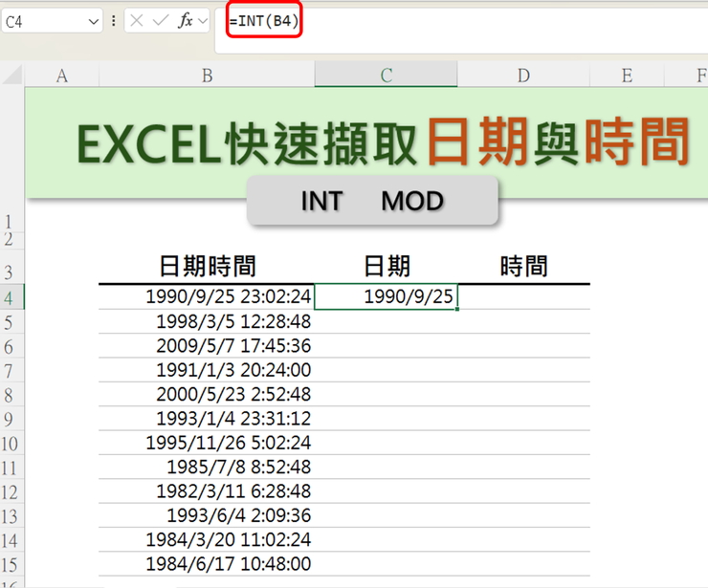Screen dimensions: 708x588
Task: Select column A header
Action: click(62, 75)
